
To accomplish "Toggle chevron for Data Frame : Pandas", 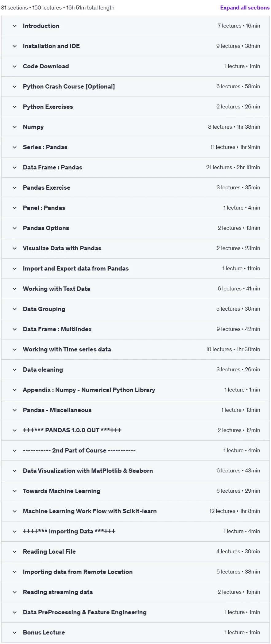I will point(14,168).
